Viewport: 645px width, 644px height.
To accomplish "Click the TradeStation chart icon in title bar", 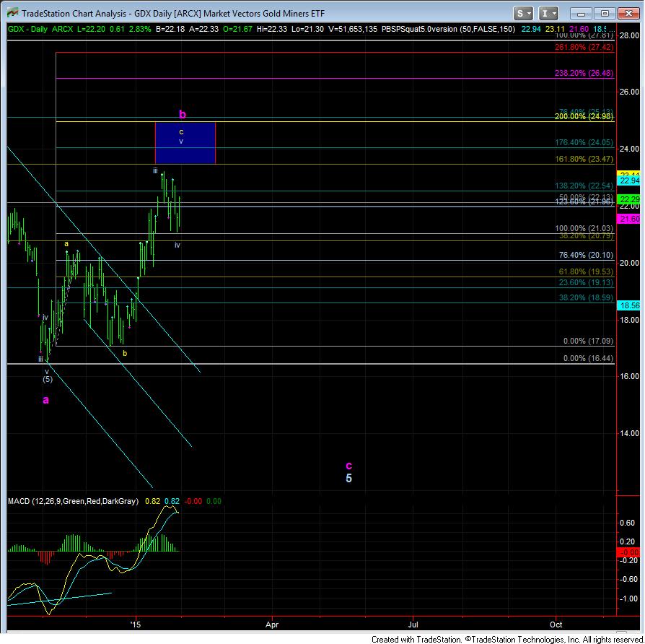I will tap(12, 13).
